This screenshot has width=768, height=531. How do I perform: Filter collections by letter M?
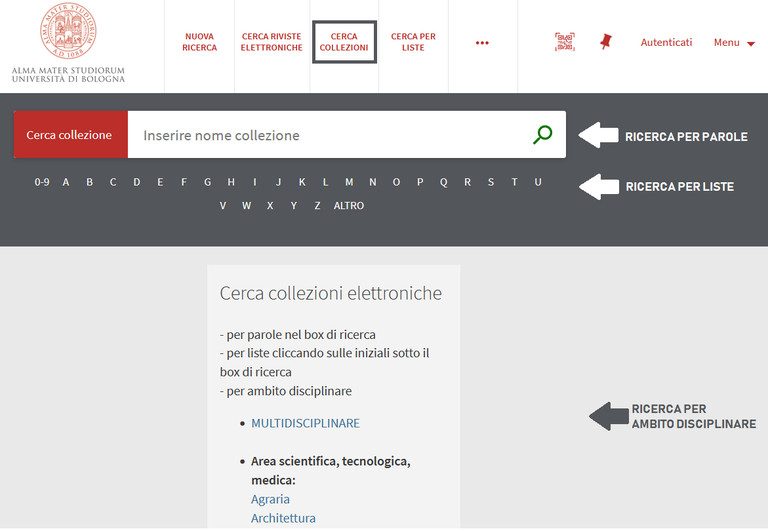coord(349,182)
